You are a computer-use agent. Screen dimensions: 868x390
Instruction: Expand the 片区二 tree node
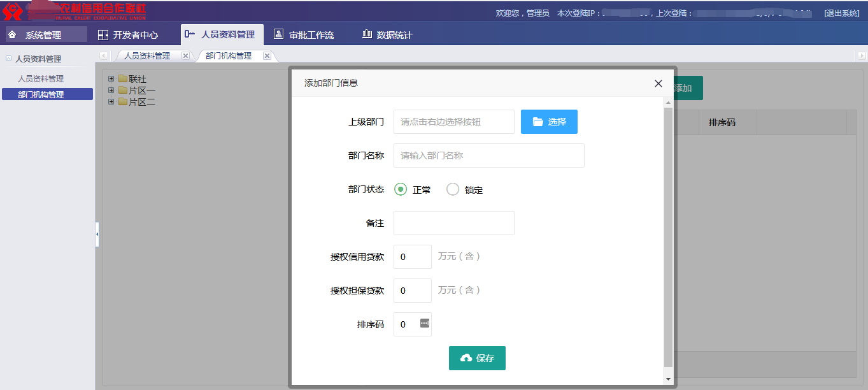[x=111, y=101]
